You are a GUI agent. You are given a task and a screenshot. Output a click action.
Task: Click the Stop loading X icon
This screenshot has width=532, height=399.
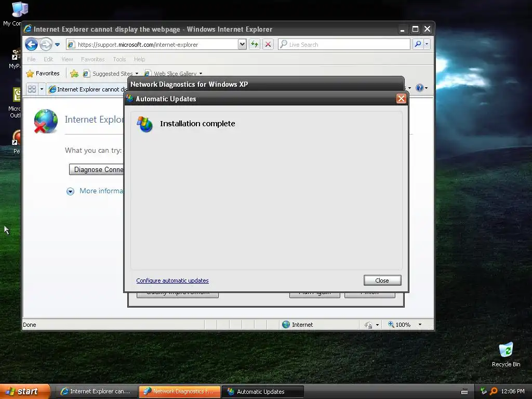(268, 44)
